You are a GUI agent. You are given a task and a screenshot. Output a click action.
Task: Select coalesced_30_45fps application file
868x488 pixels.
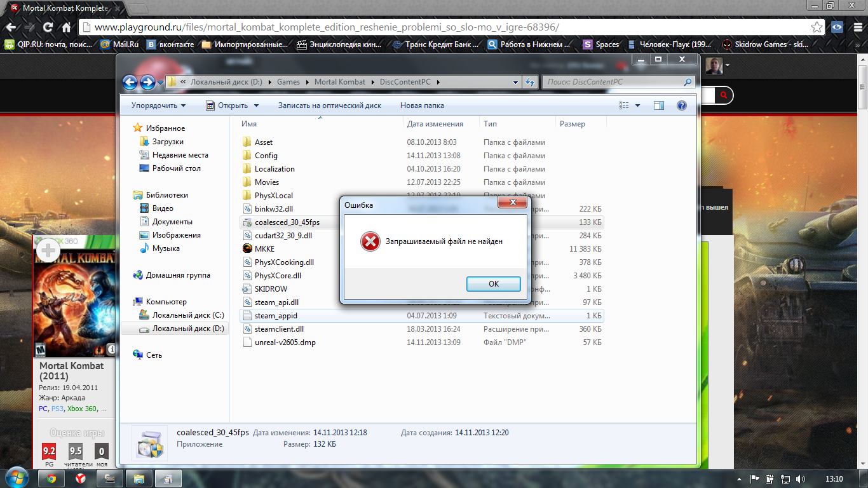click(x=287, y=222)
